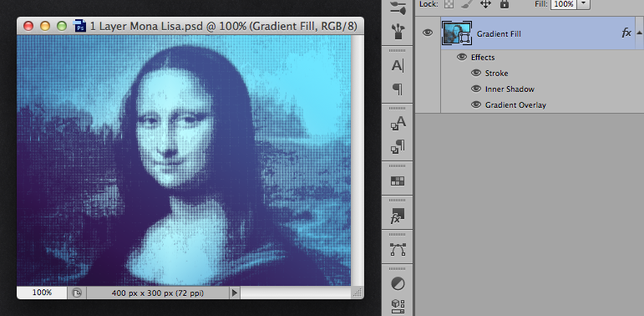Viewport: 644px width, 316px height.
Task: Click the Lock image pixels brush icon
Action: (467, 4)
